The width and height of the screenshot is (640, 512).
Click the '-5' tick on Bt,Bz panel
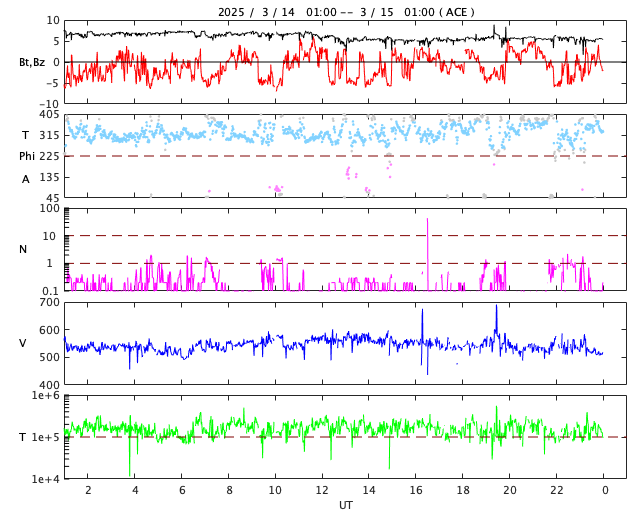(x=53, y=83)
